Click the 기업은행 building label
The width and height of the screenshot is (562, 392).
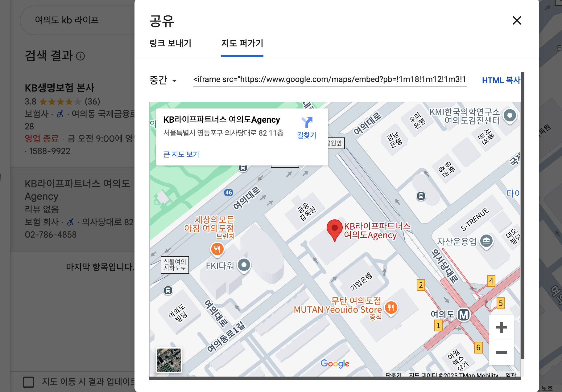[361, 282]
